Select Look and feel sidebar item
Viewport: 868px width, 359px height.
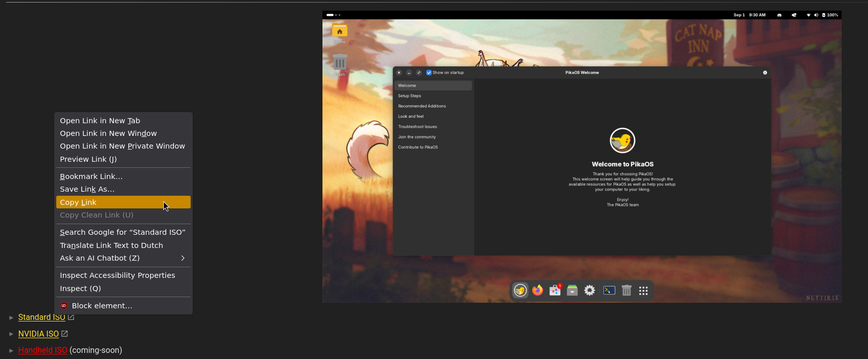coord(433,117)
